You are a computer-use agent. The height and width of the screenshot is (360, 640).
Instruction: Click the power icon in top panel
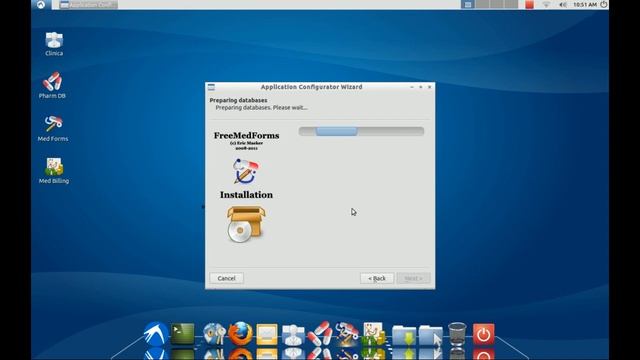tap(604, 4)
